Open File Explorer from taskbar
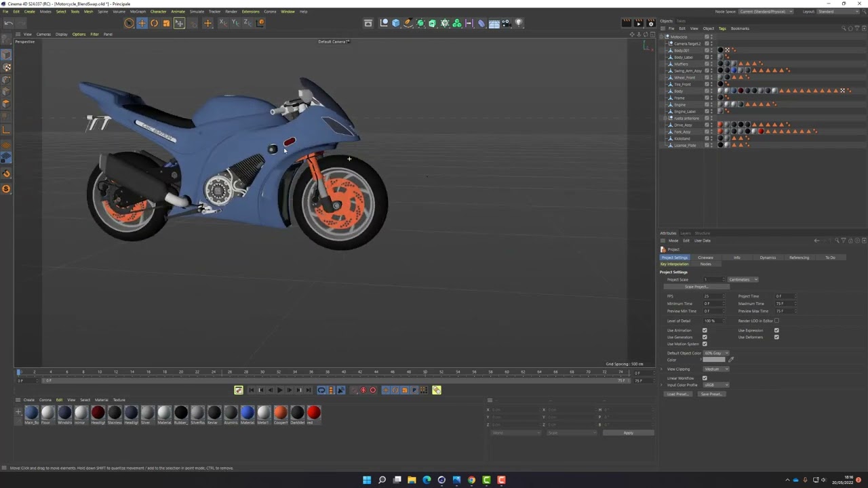The image size is (868, 488). tap(412, 480)
